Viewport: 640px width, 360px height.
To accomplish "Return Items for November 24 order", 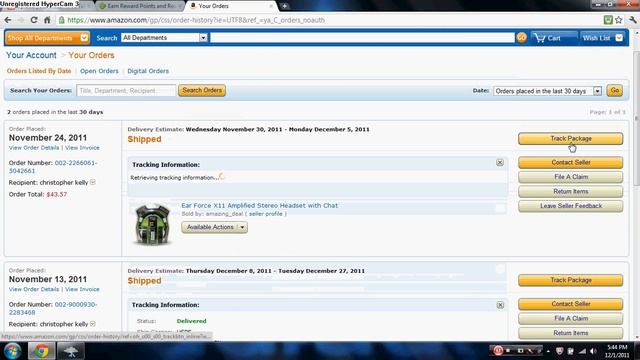I will (x=571, y=191).
